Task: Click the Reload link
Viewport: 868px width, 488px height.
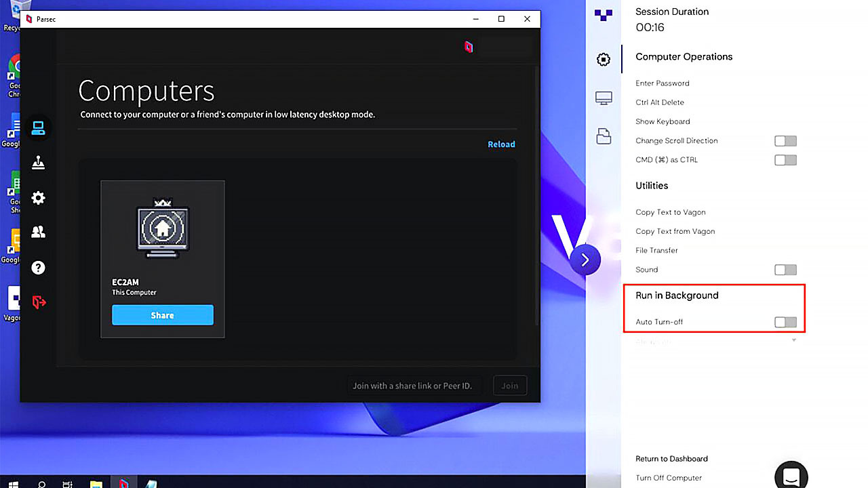Action: [501, 144]
